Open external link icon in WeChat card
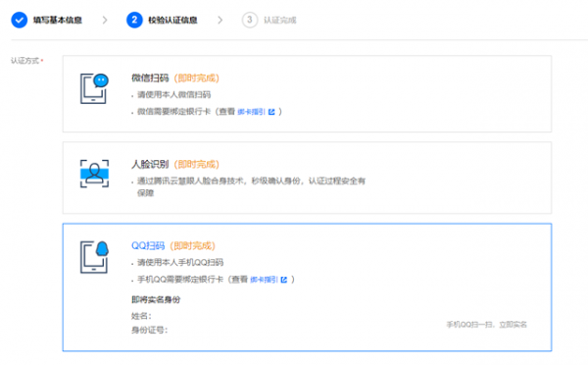 point(271,112)
